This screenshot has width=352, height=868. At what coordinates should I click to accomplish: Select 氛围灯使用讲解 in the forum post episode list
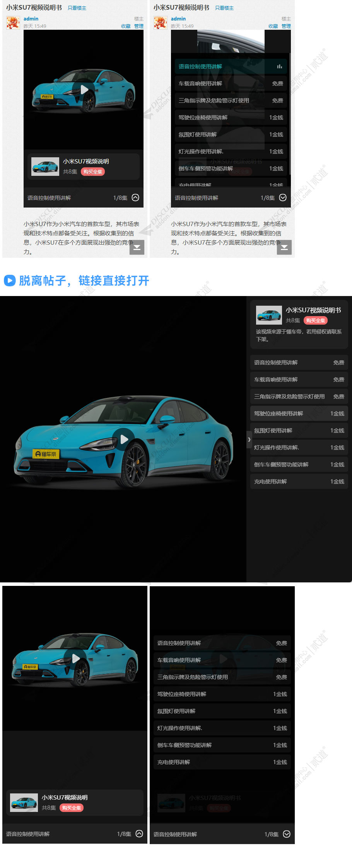231,134
